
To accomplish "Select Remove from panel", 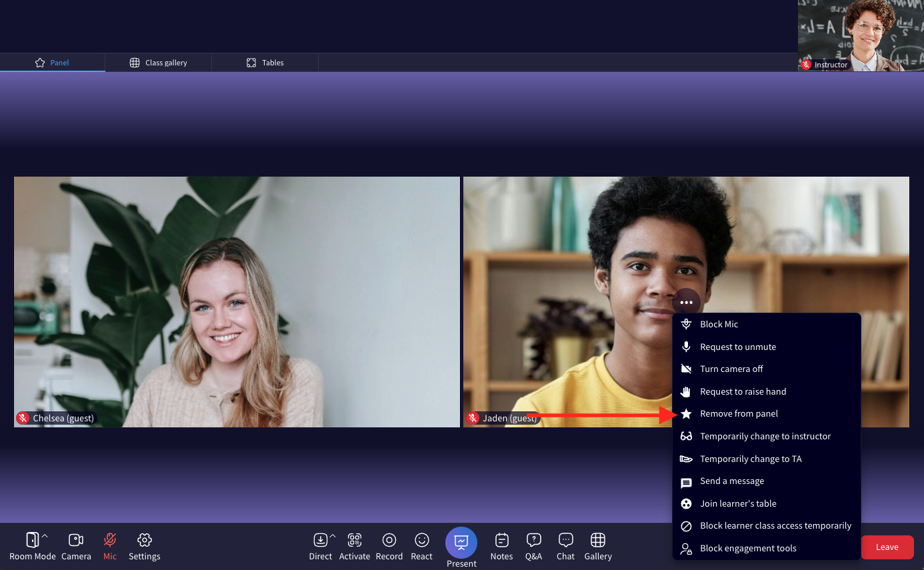I will [x=767, y=414].
